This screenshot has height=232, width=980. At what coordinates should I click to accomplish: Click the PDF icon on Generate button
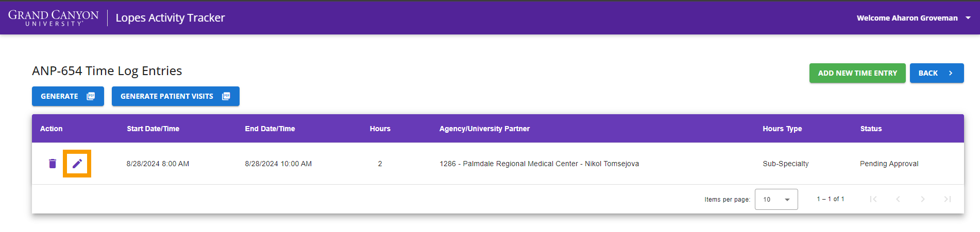coord(91,96)
